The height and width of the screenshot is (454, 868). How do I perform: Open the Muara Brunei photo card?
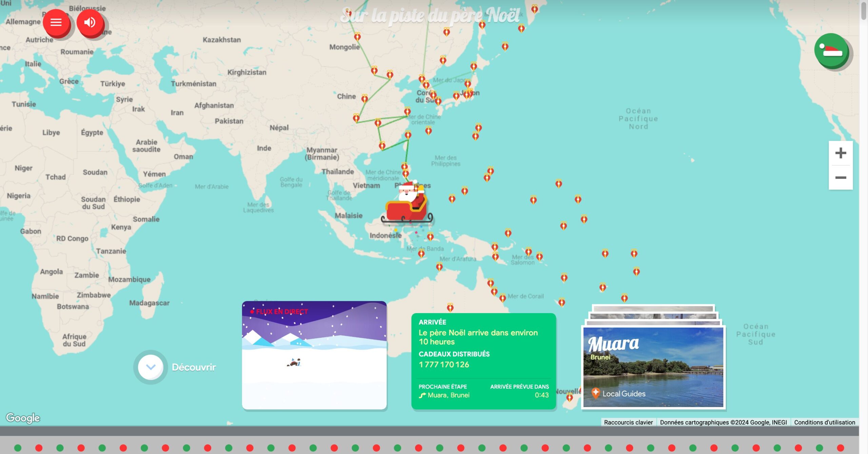pyautogui.click(x=653, y=367)
